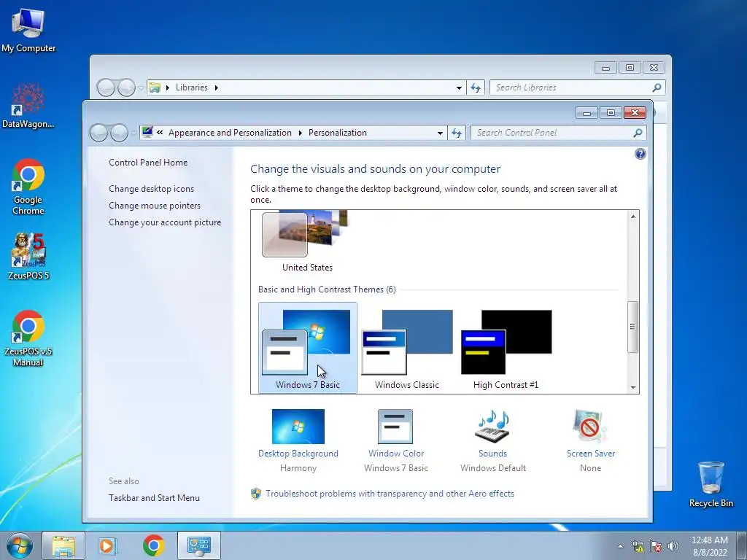Open the clock showing 12:48 AM

coord(709,546)
